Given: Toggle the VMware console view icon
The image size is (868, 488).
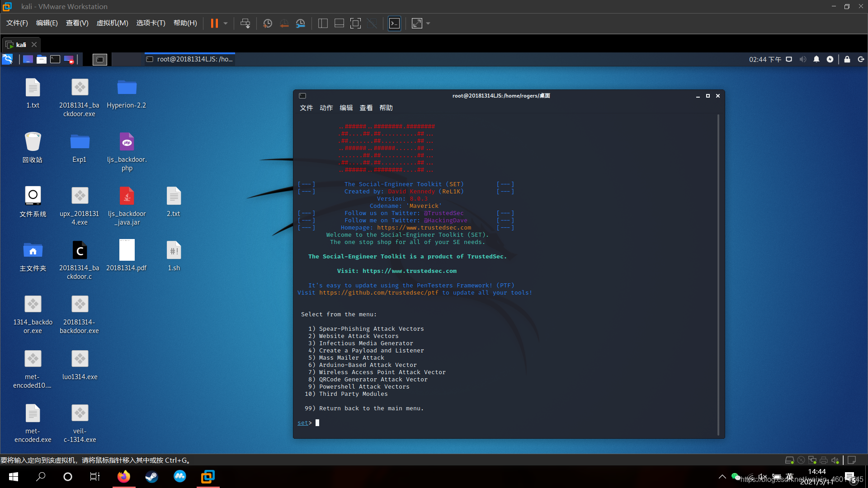Looking at the screenshot, I should point(394,23).
